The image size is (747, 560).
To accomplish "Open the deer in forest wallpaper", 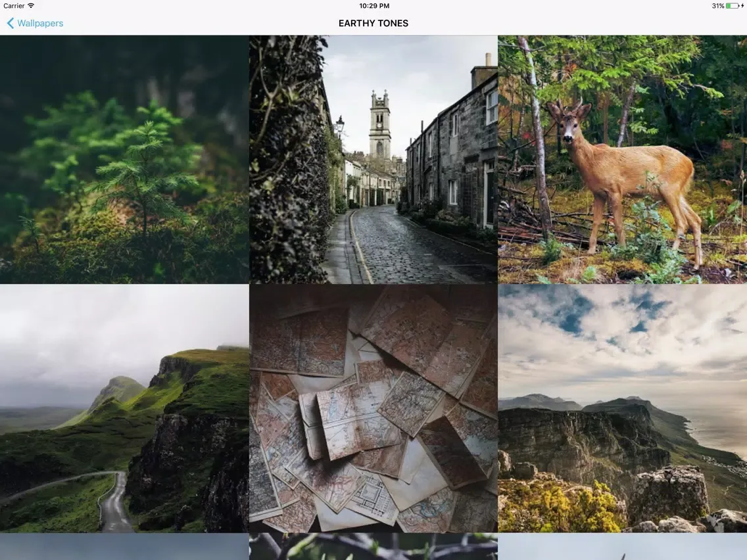I will [x=623, y=159].
